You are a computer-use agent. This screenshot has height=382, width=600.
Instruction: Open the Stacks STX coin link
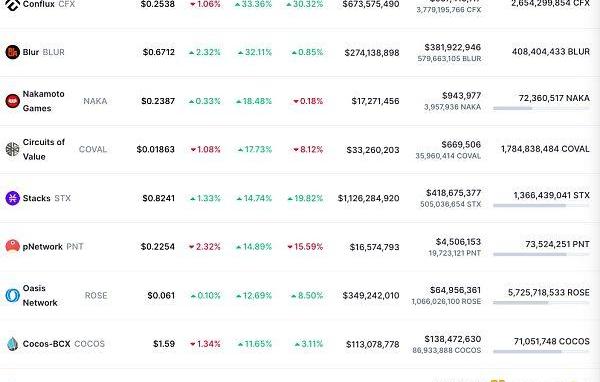click(x=47, y=198)
